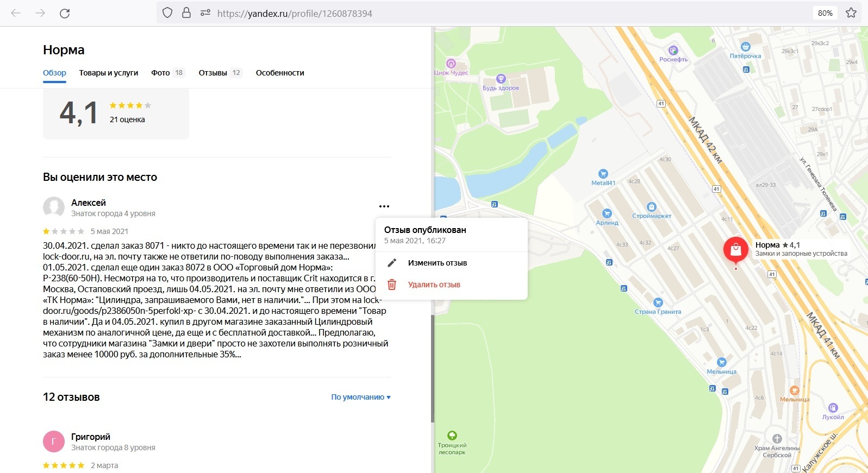Open the Фото tab
Image resolution: width=868 pixels, height=473 pixels.
pyautogui.click(x=168, y=73)
